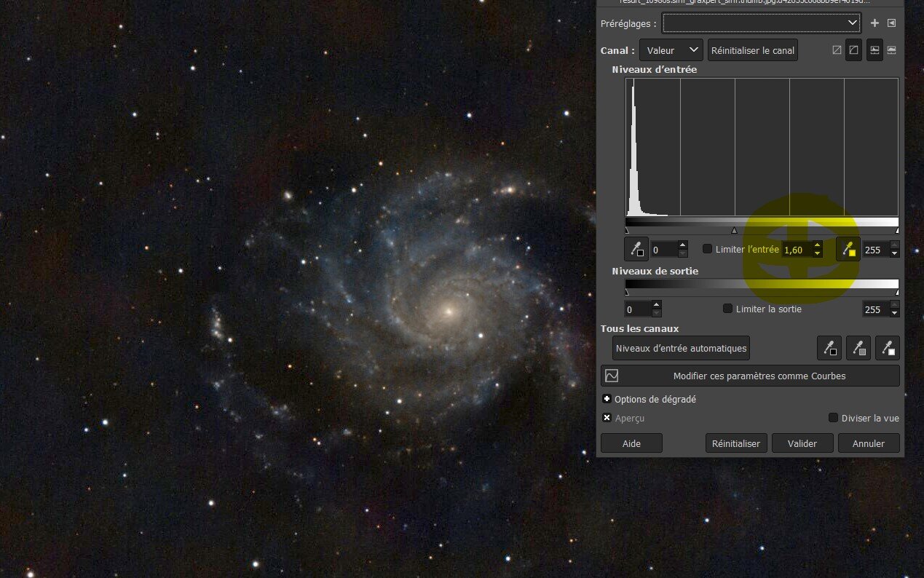This screenshot has height=578, width=924.
Task: Open the Canal Valeur dropdown
Action: point(671,50)
